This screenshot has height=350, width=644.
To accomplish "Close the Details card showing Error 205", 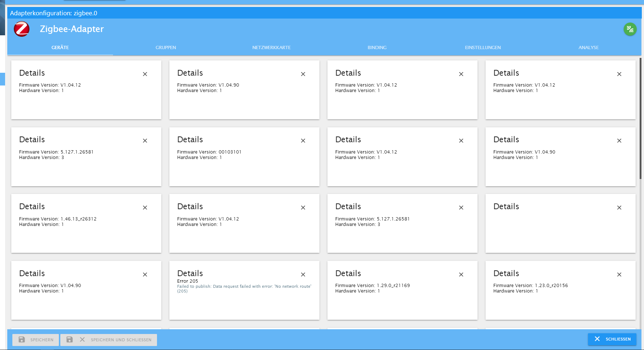I will (x=303, y=275).
